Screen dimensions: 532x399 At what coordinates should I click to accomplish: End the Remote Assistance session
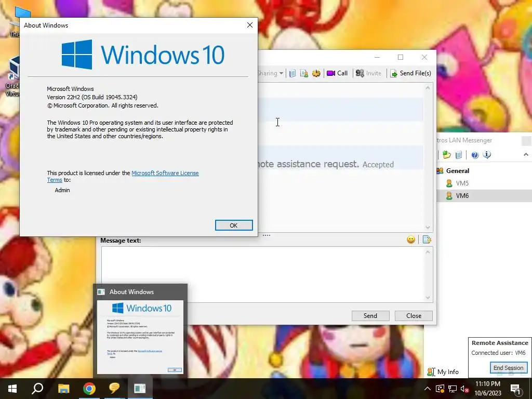pos(508,368)
